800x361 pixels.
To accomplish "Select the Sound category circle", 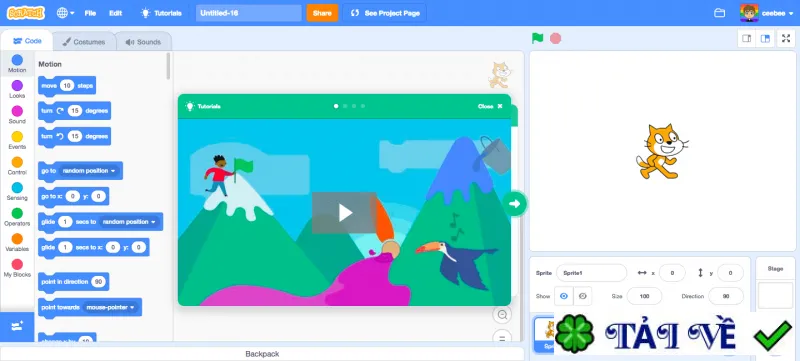I will coord(17,111).
